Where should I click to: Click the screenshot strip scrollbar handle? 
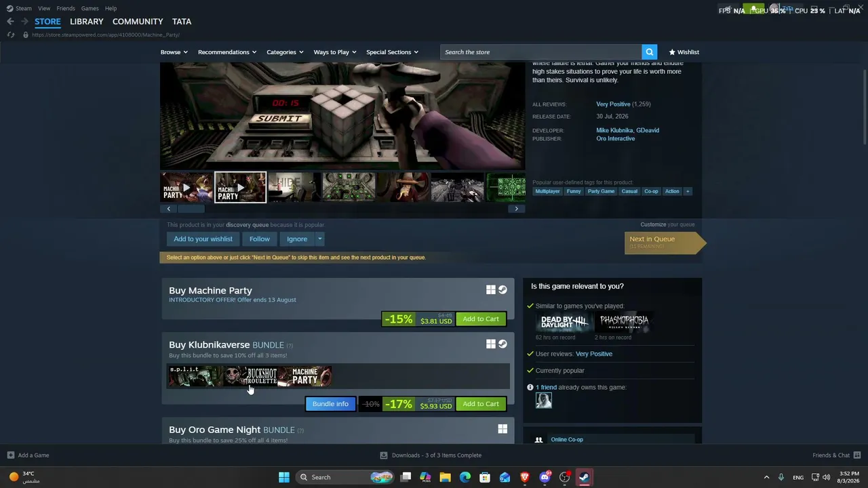191,209
